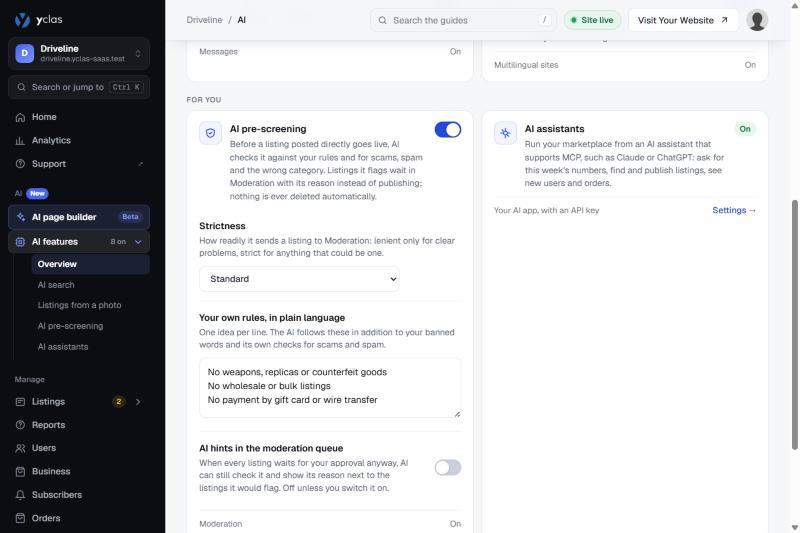
Task: Click the scrollbar down arrow
Action: 794,527
